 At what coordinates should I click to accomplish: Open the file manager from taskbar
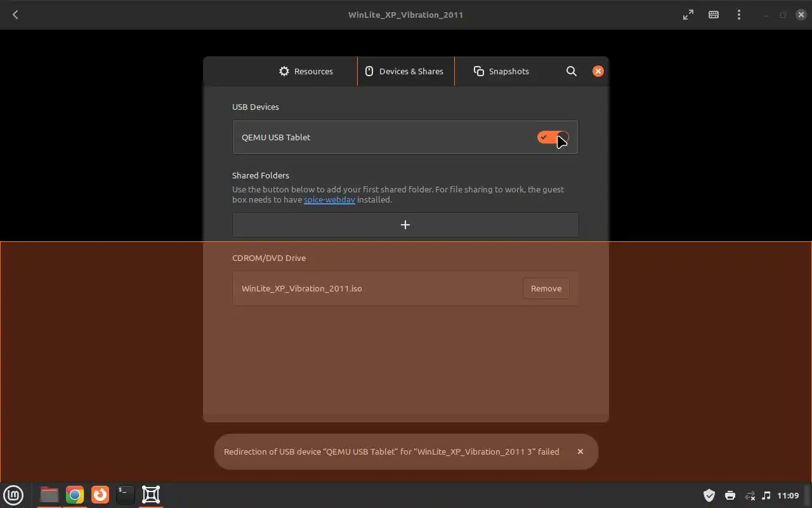coord(49,495)
